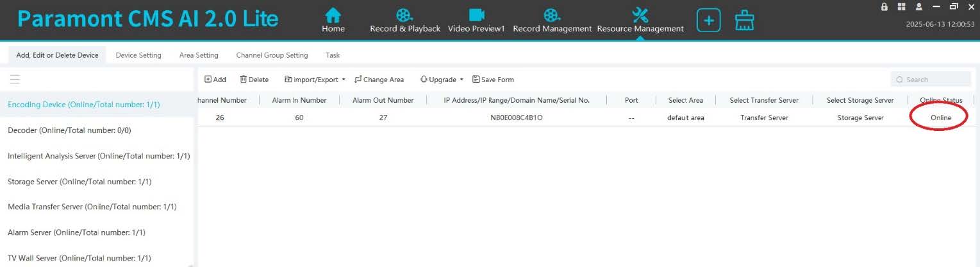The image size is (980, 267).
Task: Open the Upgrade dropdown
Action: click(x=442, y=80)
